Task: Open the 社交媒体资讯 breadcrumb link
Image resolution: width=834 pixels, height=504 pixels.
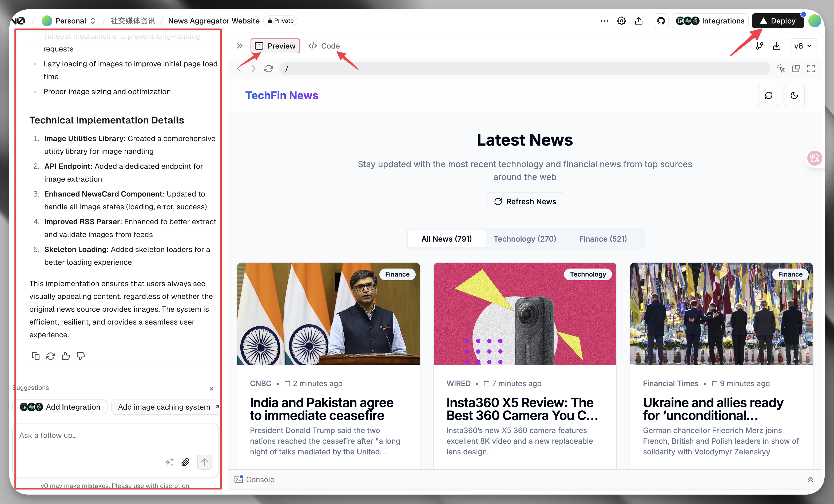Action: [x=133, y=21]
